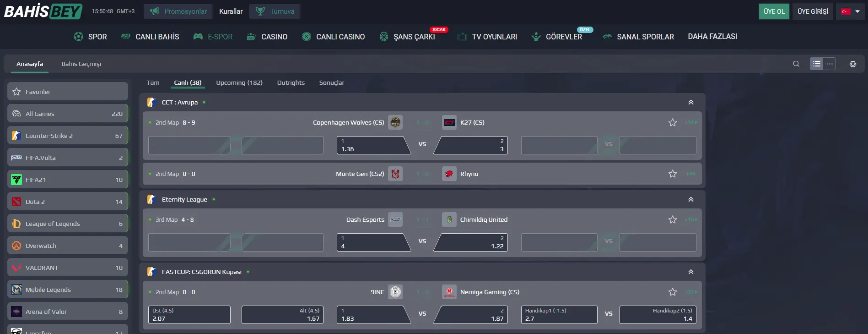Open Turnuva page

point(275,11)
